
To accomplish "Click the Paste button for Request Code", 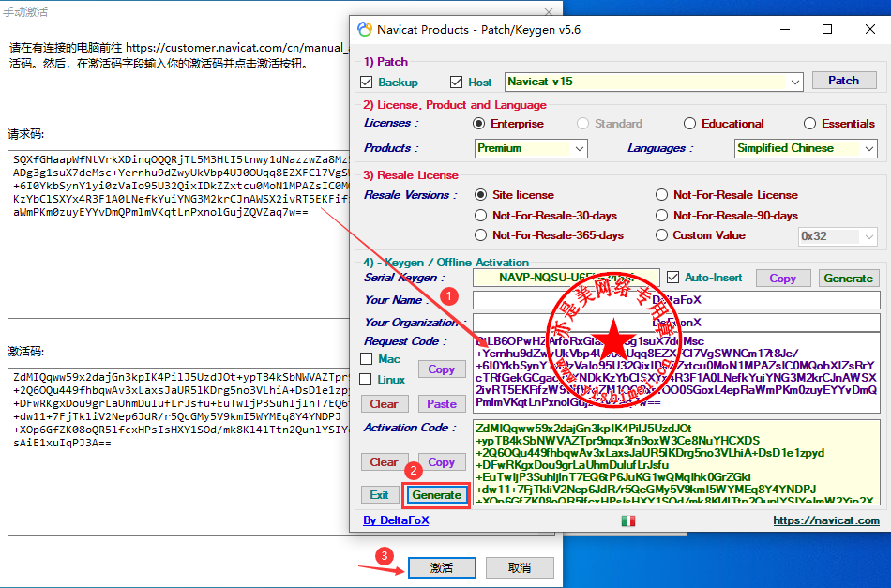I will [x=442, y=404].
